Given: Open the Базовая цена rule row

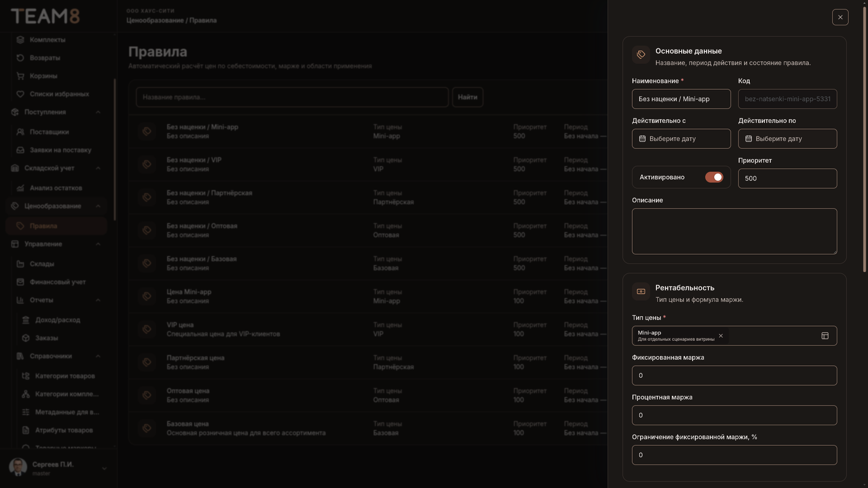Looking at the screenshot, I should [368, 428].
